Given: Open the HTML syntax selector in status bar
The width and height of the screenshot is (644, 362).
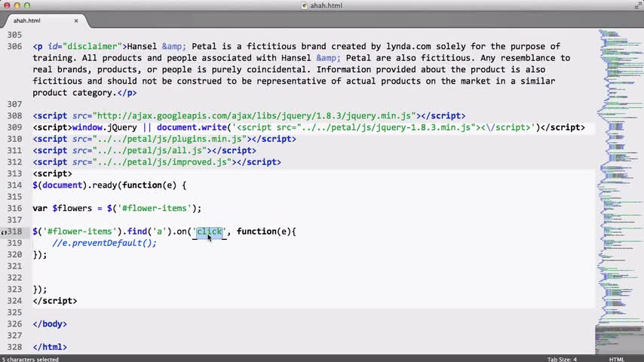Looking at the screenshot, I should 617,359.
